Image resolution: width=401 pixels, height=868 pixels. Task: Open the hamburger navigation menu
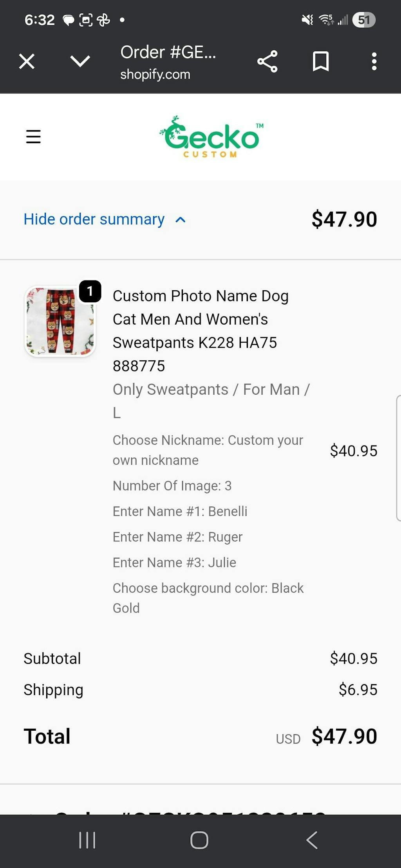pyautogui.click(x=33, y=137)
